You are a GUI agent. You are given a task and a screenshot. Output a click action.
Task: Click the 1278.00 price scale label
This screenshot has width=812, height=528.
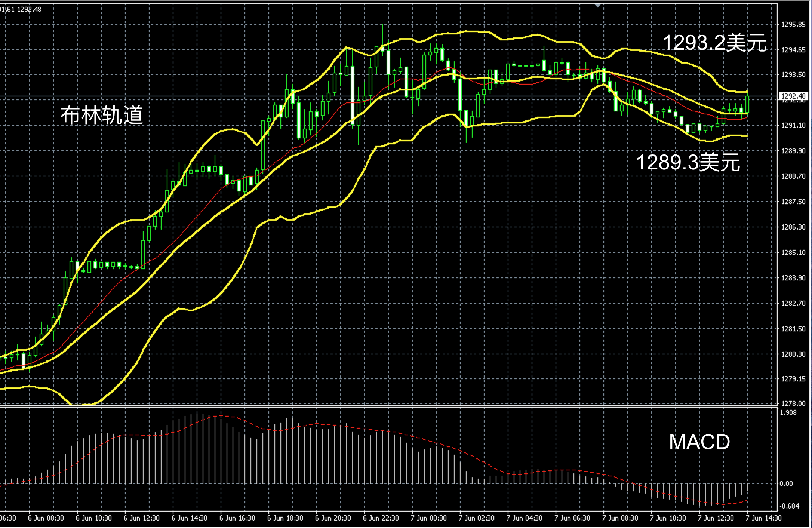793,403
